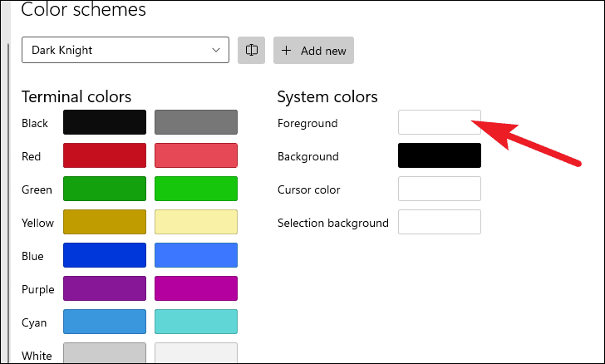
Task: Select the bright Purple magenta swatch
Action: point(196,288)
